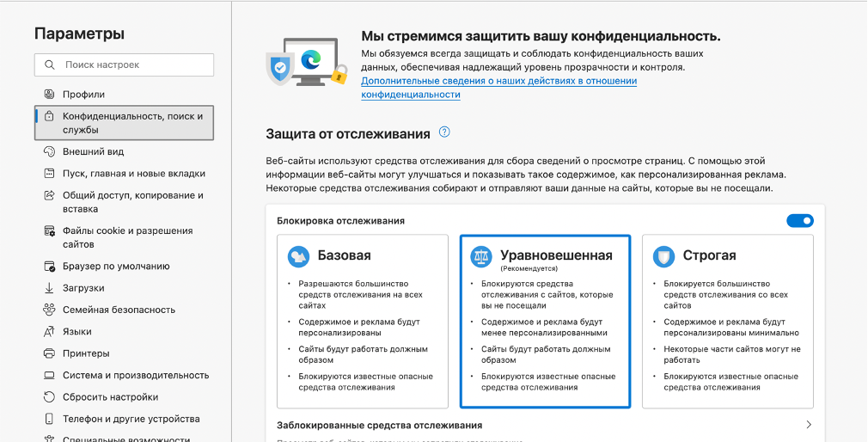Click the scales icon on the Уравновешенная card
Image resolution: width=868 pixels, height=442 pixels.
[x=481, y=256]
